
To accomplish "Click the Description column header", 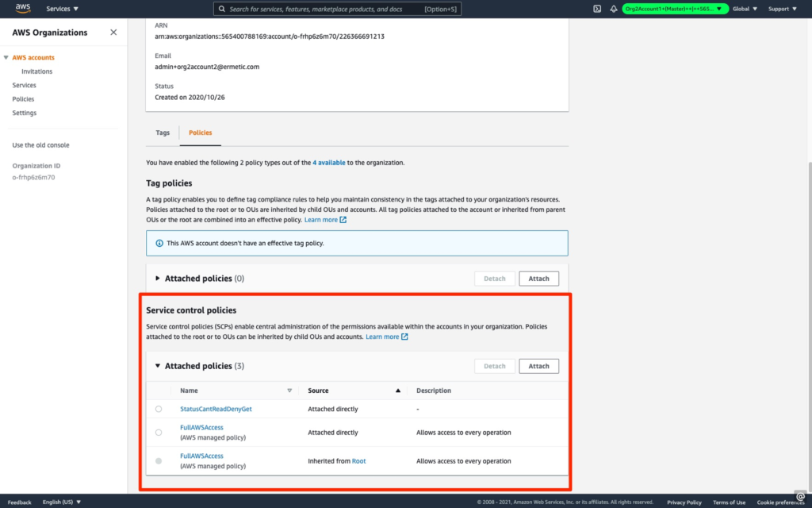I will (x=434, y=391).
